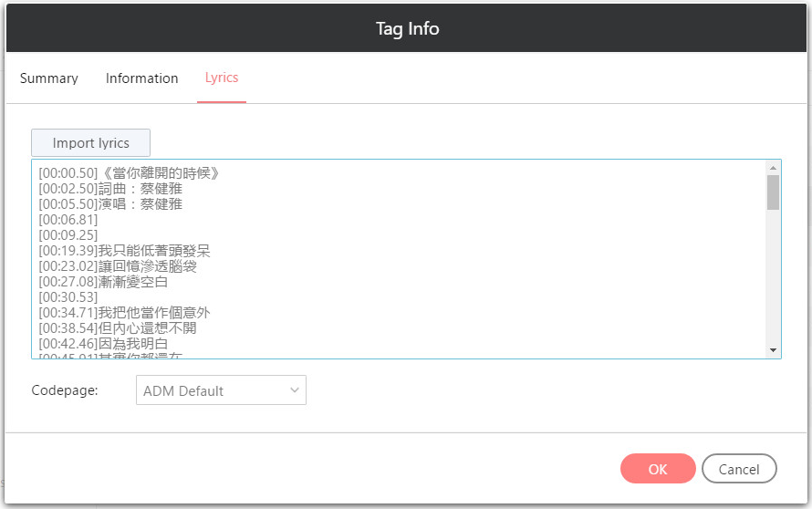
Task: Confirm changes with the OK button
Action: pos(658,469)
